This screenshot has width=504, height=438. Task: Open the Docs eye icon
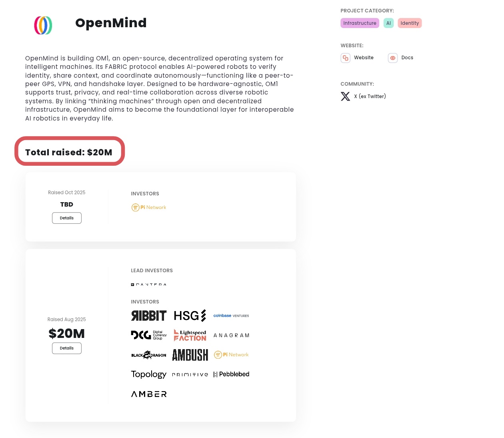[x=393, y=58]
